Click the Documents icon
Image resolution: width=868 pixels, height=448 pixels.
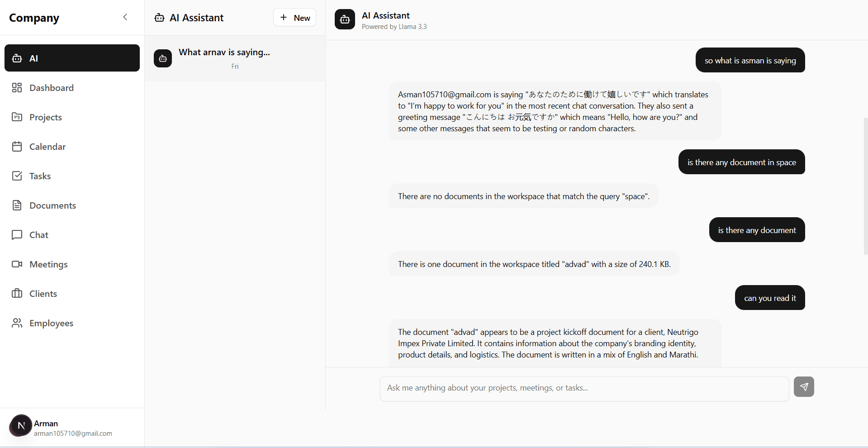pos(17,205)
